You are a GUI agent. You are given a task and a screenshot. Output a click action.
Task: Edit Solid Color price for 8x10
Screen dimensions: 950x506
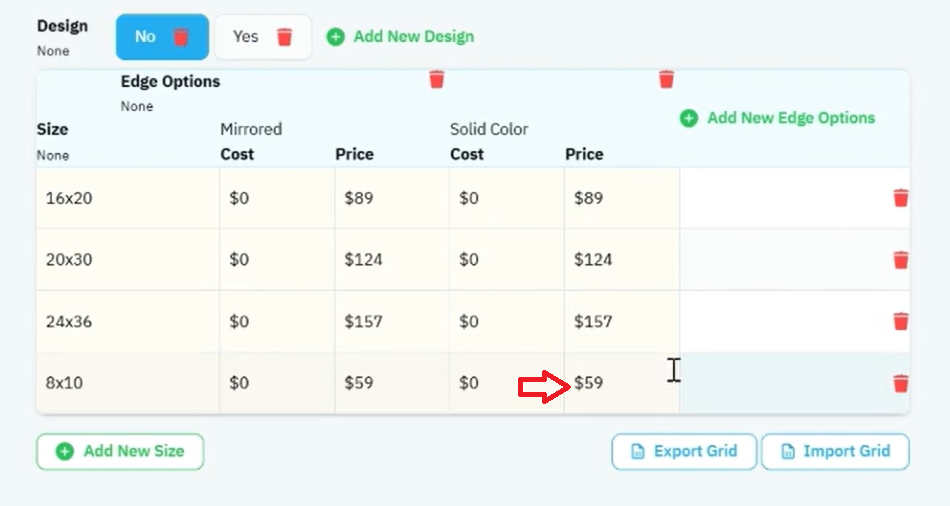click(622, 383)
